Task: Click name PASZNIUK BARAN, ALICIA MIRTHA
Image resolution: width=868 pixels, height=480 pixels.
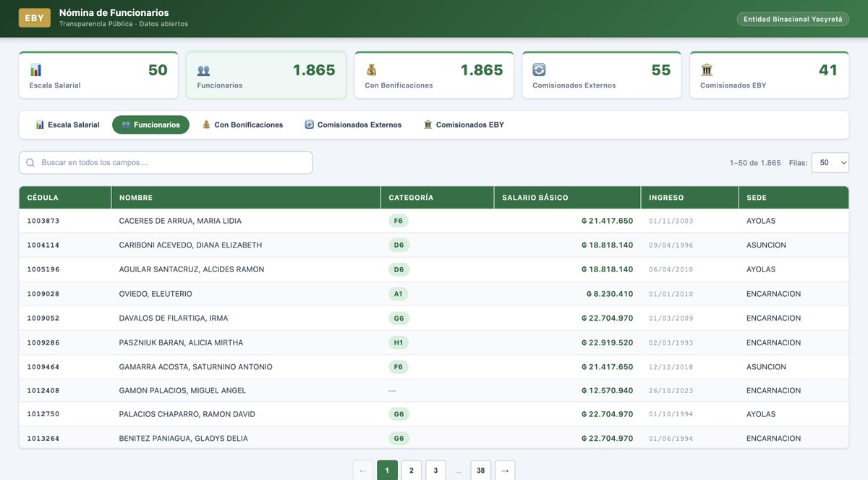Action: tap(181, 342)
